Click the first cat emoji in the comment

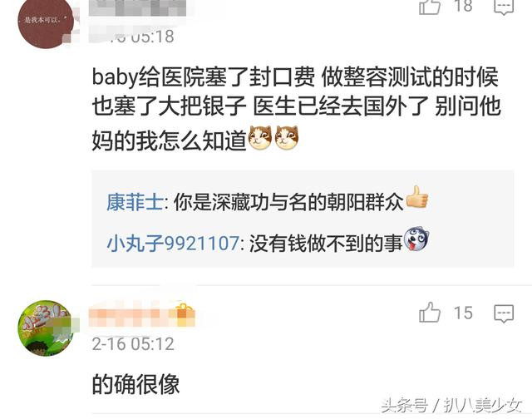pyautogui.click(x=260, y=138)
